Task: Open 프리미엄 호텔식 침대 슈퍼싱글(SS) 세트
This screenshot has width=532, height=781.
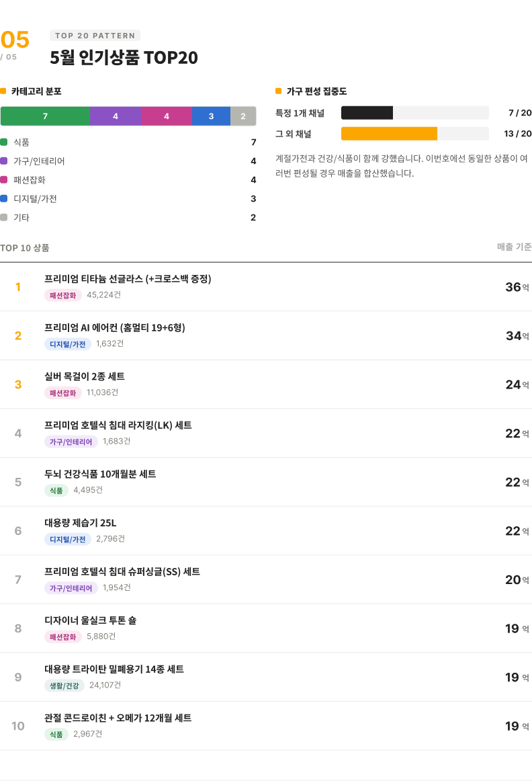Action: [x=266, y=579]
